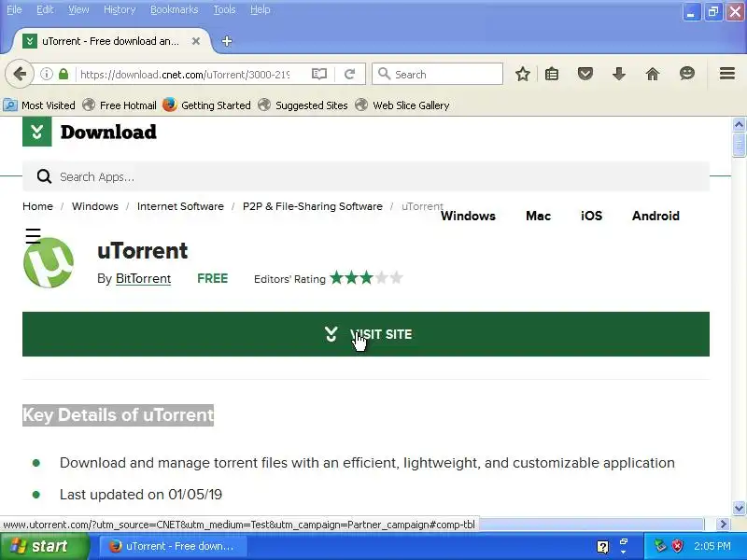Viewport: 747px width, 560px height.
Task: Go to Windows breadcrumb link
Action: pyautogui.click(x=95, y=206)
